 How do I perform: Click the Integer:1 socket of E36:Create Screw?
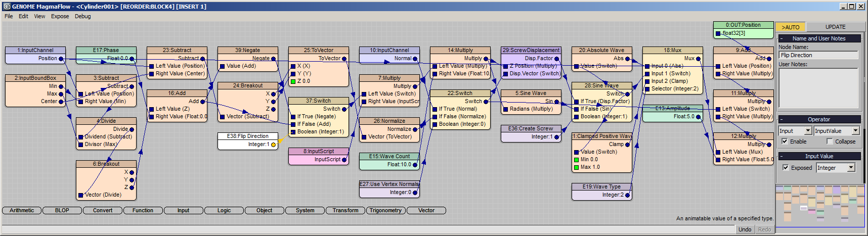[x=557, y=137]
